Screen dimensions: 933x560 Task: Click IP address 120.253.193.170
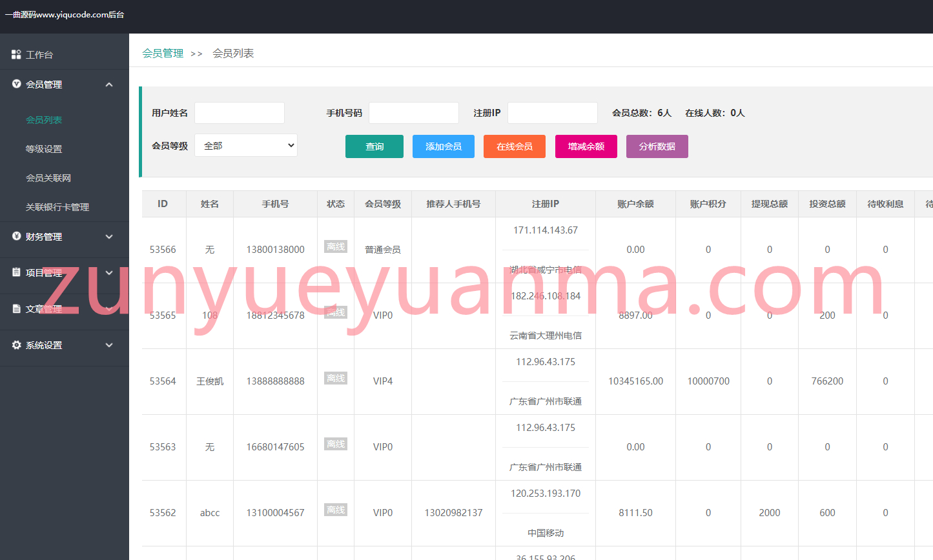tap(546, 494)
